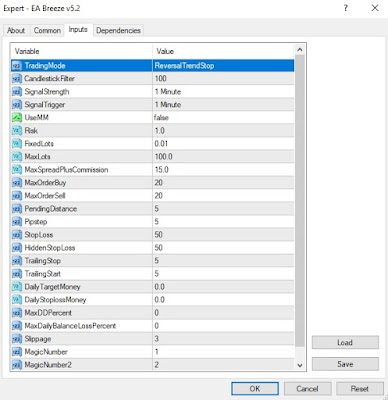Screen dimensions: 388x400
Task: Click the scrollbar up arrow
Action: [x=300, y=50]
